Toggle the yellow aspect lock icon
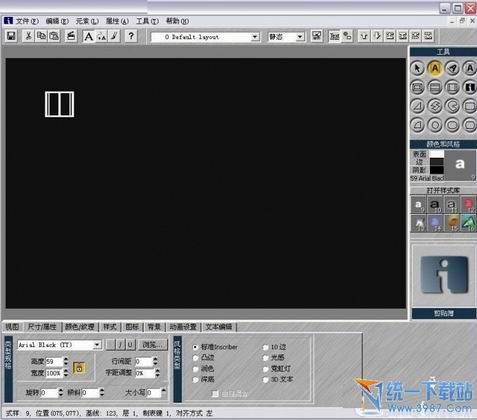The image size is (477, 420). click(79, 368)
